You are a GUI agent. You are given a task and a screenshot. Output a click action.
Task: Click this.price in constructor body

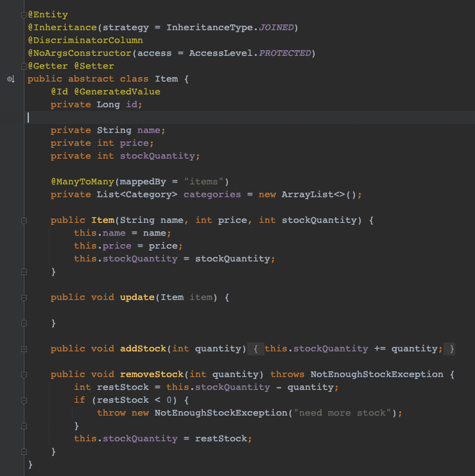(x=103, y=246)
